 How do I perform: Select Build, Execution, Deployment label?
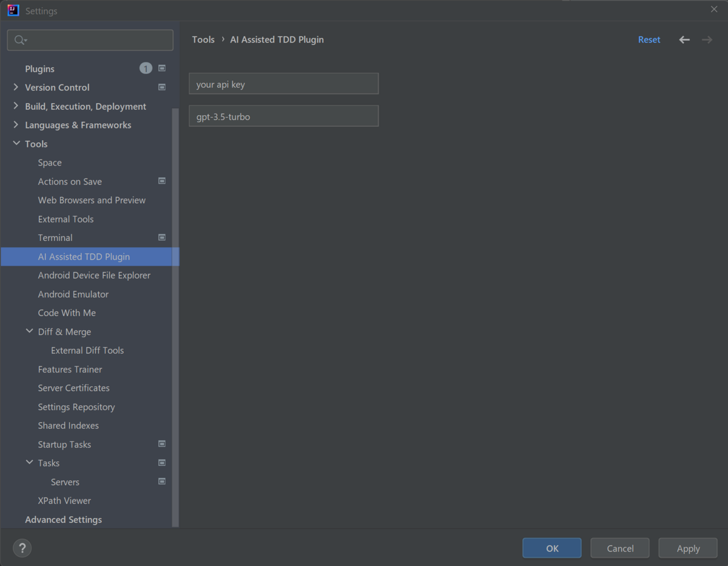click(x=86, y=106)
